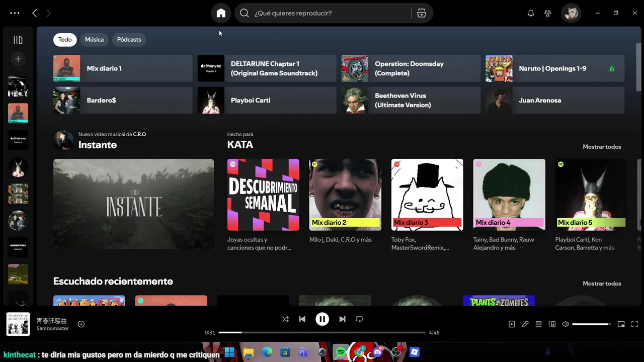Open Undertale album in library sidebar
Viewport: 644px width, 362px height.
[x=18, y=247]
